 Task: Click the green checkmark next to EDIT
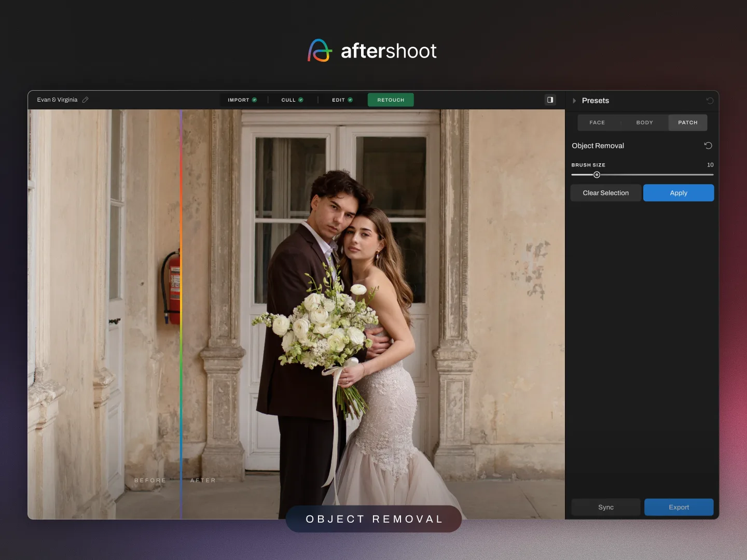tap(349, 99)
